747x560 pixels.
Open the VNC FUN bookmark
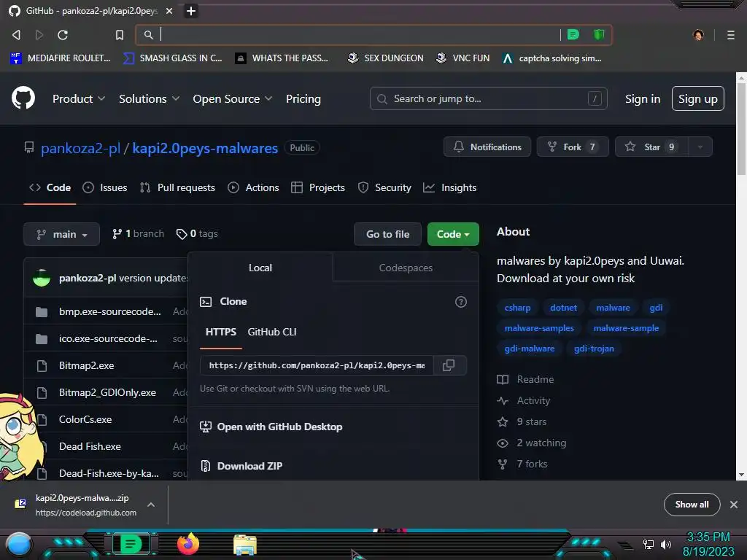pyautogui.click(x=463, y=58)
